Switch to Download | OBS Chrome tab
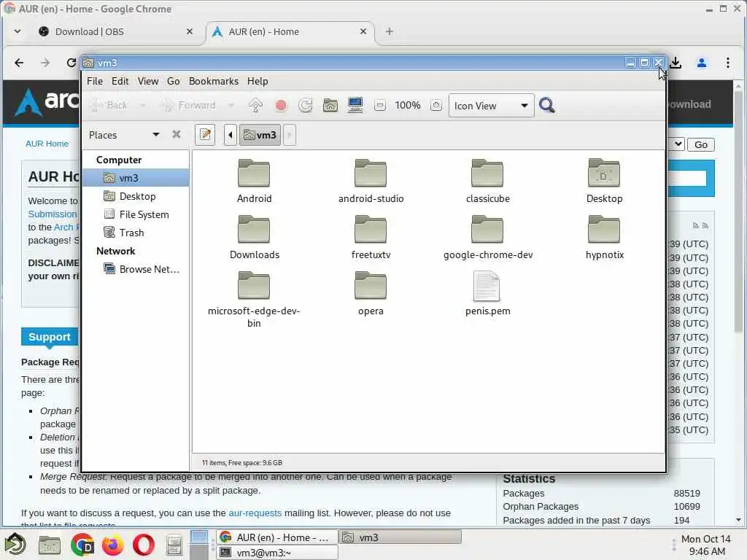The image size is (747, 560). (116, 31)
